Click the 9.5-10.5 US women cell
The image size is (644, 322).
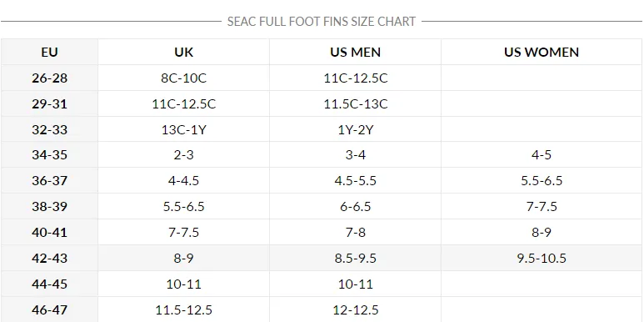click(x=542, y=259)
